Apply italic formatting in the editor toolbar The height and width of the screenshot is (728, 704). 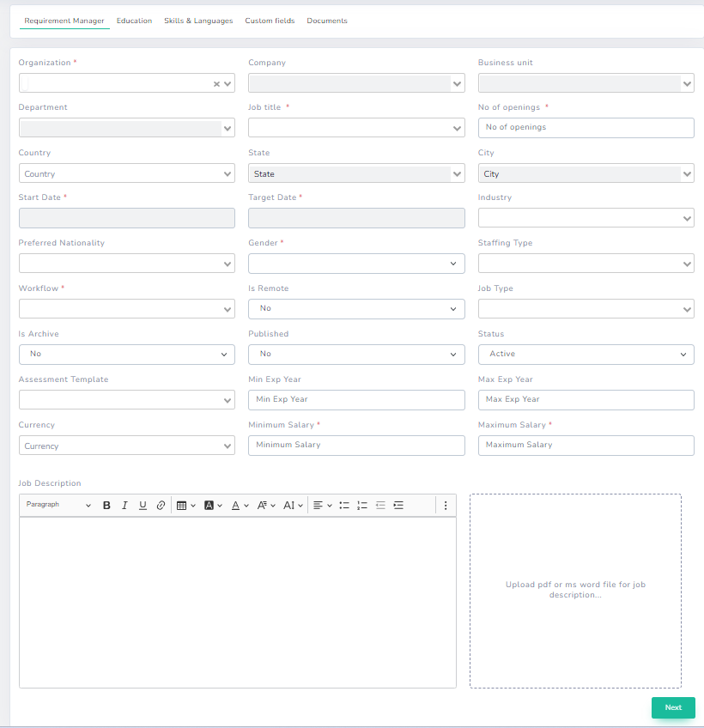pos(124,505)
